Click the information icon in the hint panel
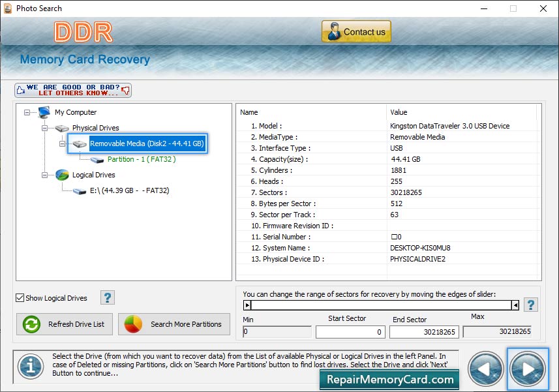 click(31, 367)
